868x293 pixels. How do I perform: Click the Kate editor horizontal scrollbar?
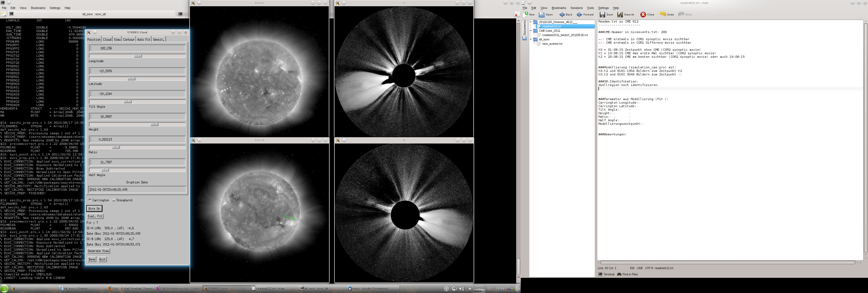(727, 263)
